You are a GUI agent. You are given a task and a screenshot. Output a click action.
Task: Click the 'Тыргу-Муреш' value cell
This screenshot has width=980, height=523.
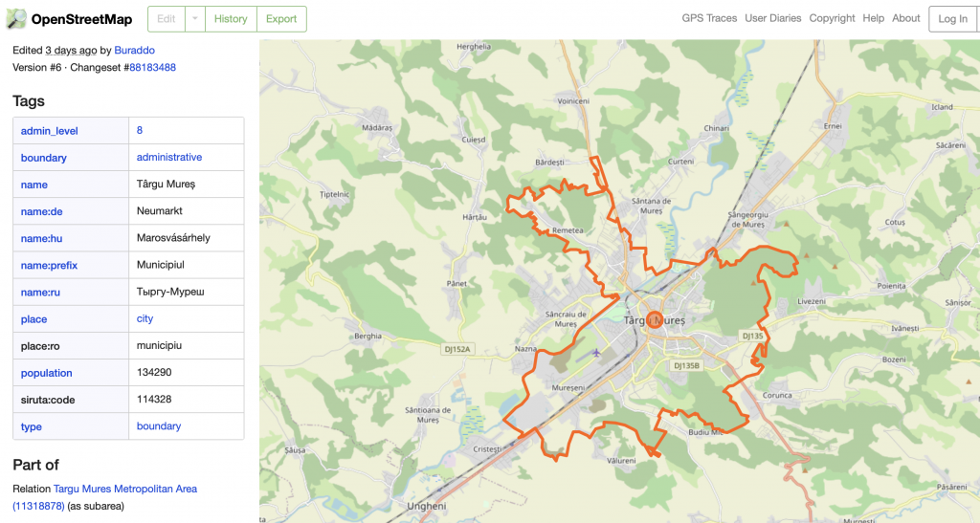point(187,292)
